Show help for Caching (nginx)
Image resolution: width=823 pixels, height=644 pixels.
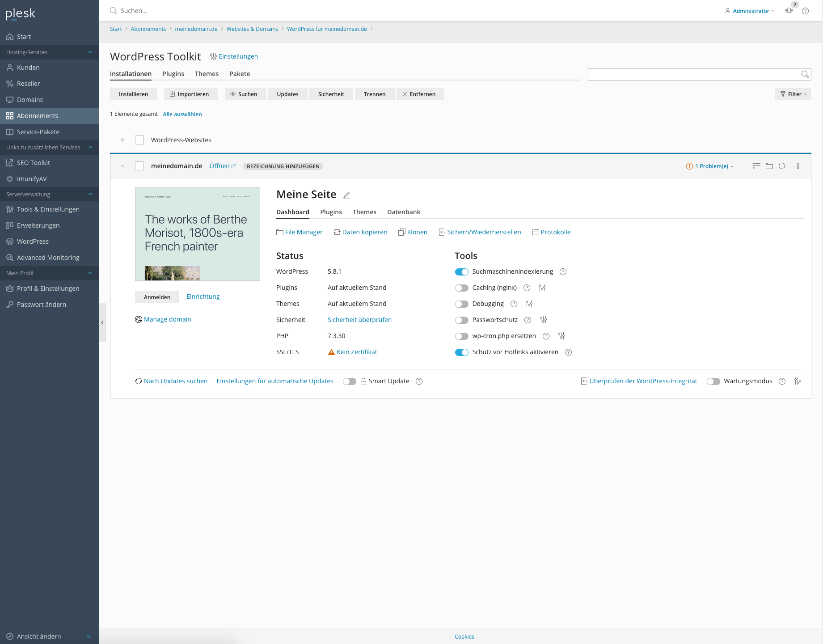pos(527,288)
